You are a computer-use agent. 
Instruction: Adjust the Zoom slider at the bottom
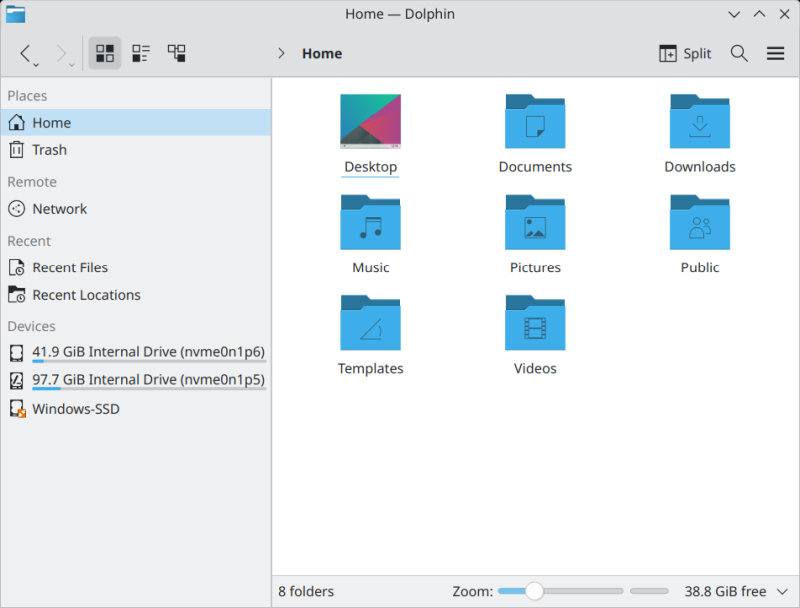coord(536,591)
